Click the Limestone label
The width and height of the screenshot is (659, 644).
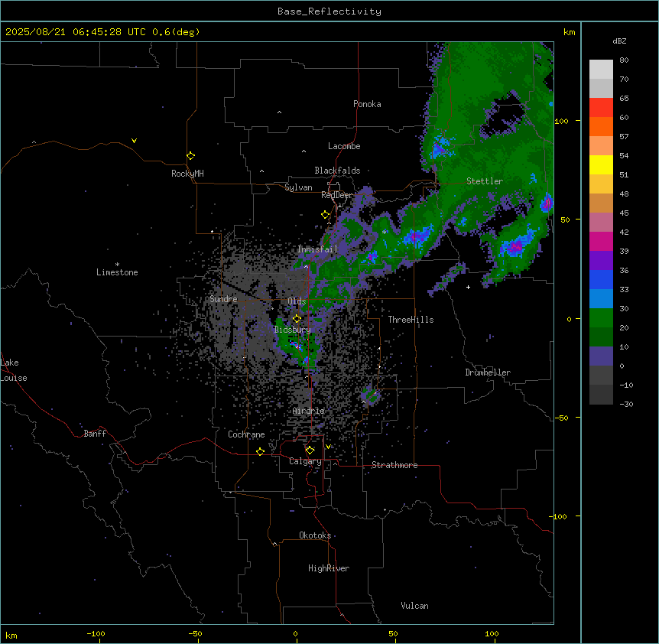coord(117,272)
